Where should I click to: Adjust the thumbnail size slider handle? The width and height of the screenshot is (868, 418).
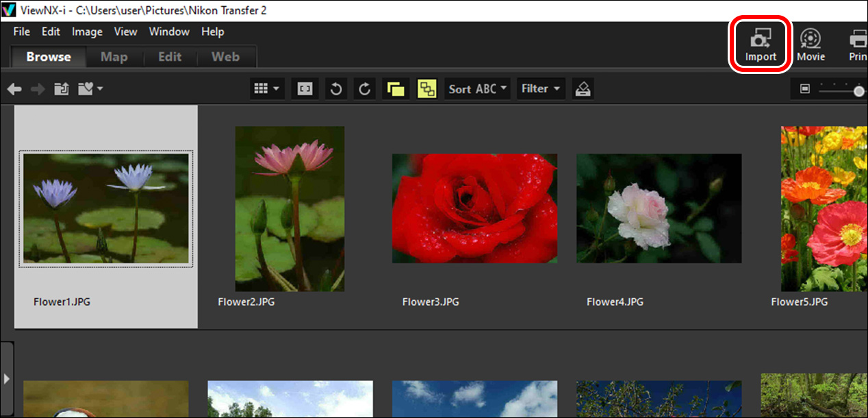860,90
